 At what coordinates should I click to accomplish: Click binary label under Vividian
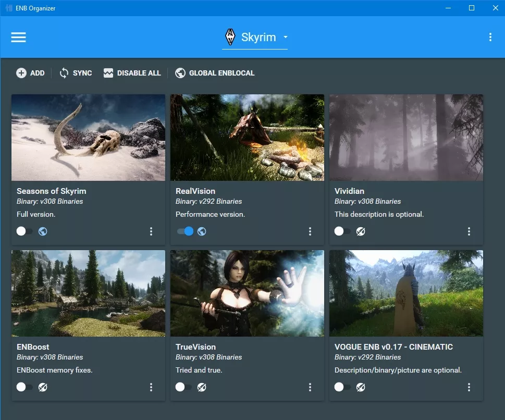[x=368, y=202]
